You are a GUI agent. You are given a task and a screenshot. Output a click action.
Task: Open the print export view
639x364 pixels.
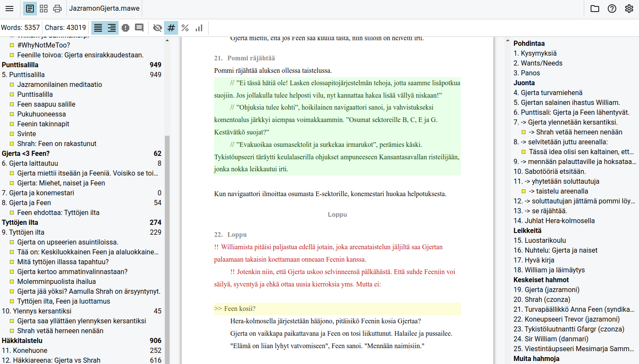(x=57, y=9)
